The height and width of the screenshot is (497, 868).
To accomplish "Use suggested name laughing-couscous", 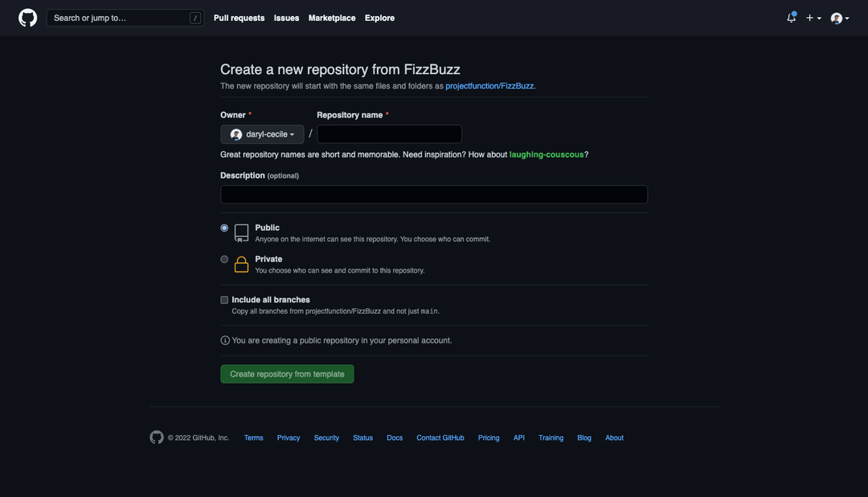I will [547, 154].
